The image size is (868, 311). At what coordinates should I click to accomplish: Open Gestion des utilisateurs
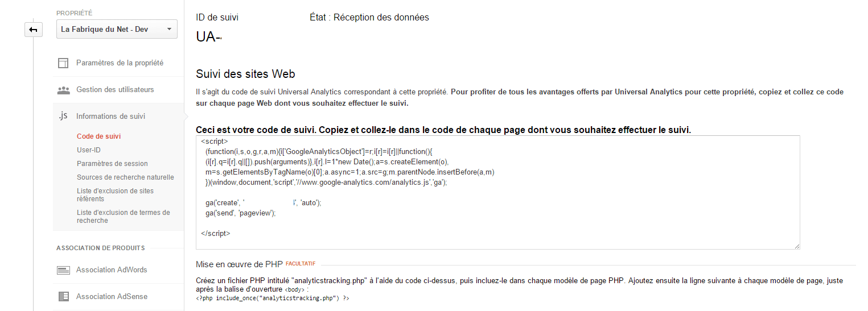click(x=115, y=90)
